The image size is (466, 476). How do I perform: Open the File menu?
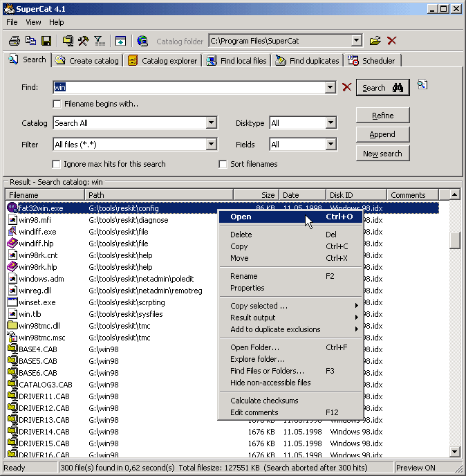(12, 22)
